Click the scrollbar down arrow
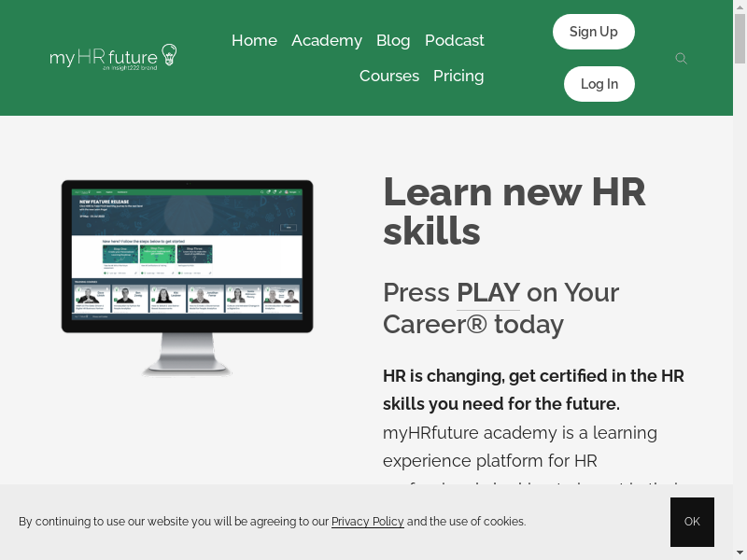The image size is (747, 560). pyautogui.click(x=740, y=553)
